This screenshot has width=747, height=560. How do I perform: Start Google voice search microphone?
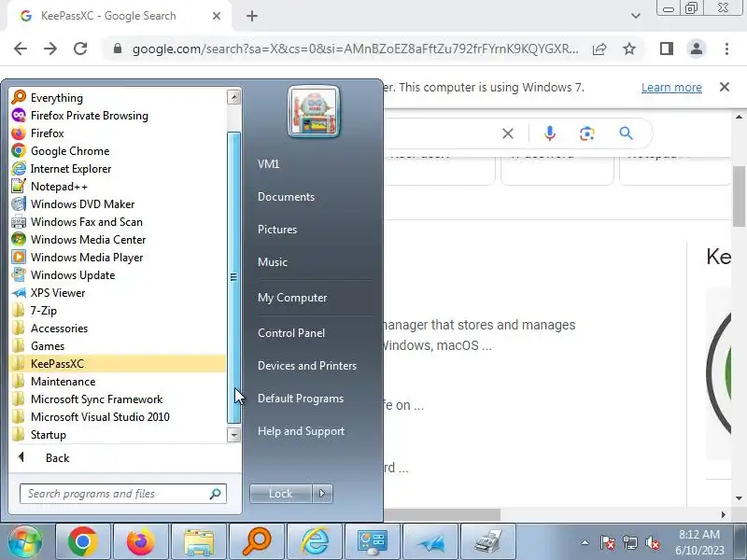[x=550, y=133]
